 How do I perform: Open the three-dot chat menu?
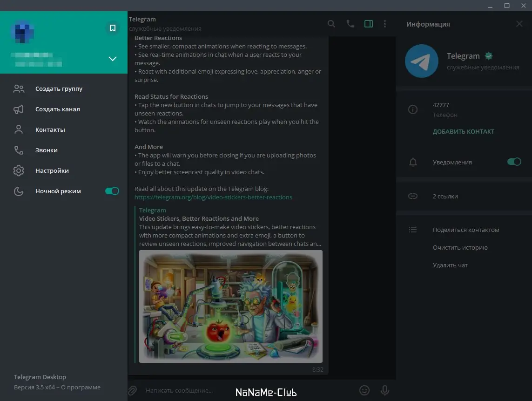[385, 24]
